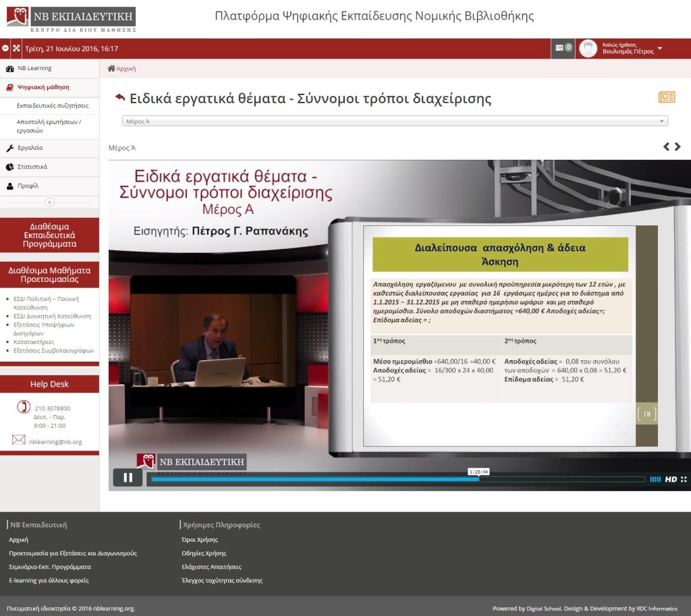
Task: Visit the Digital School footer link
Action: click(x=544, y=609)
